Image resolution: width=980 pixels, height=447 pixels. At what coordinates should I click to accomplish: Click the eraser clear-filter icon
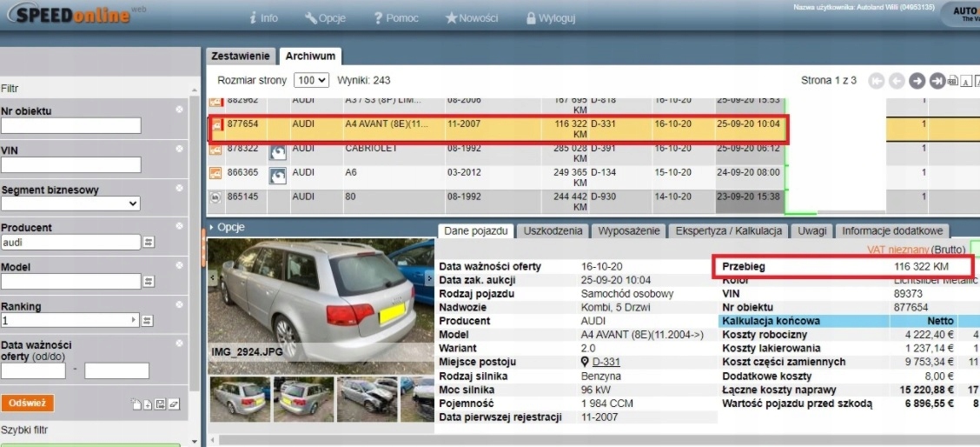(174, 404)
